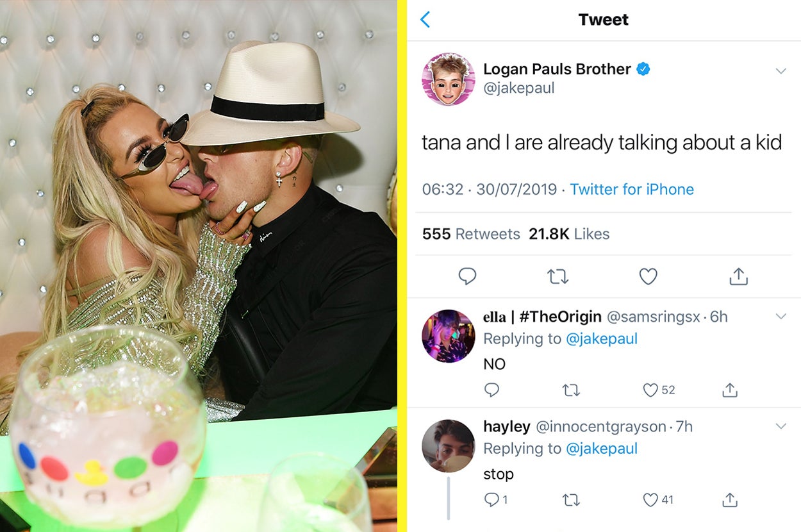Retweet the main tweet
Viewport: 801px width, 532px height.
tap(557, 276)
